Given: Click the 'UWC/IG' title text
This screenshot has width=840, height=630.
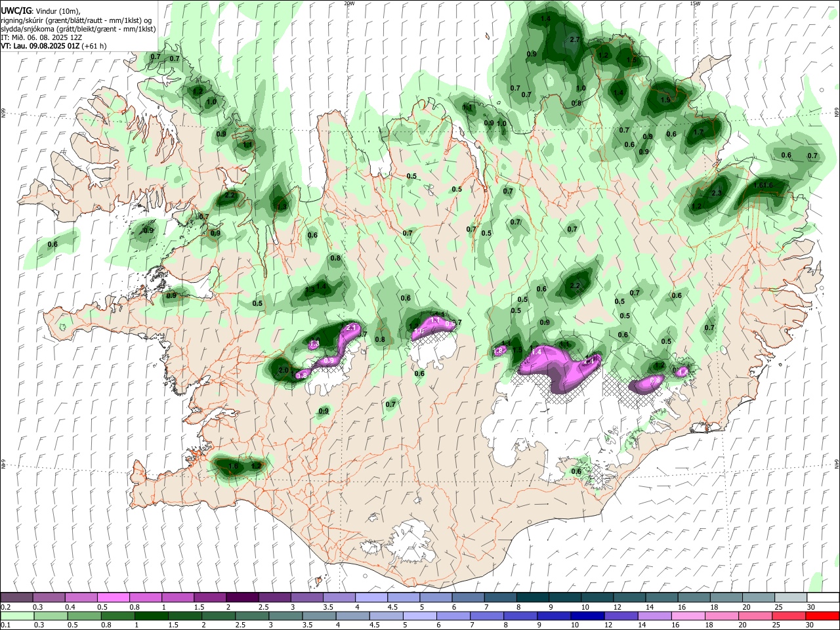Looking at the screenshot, I should (16, 11).
